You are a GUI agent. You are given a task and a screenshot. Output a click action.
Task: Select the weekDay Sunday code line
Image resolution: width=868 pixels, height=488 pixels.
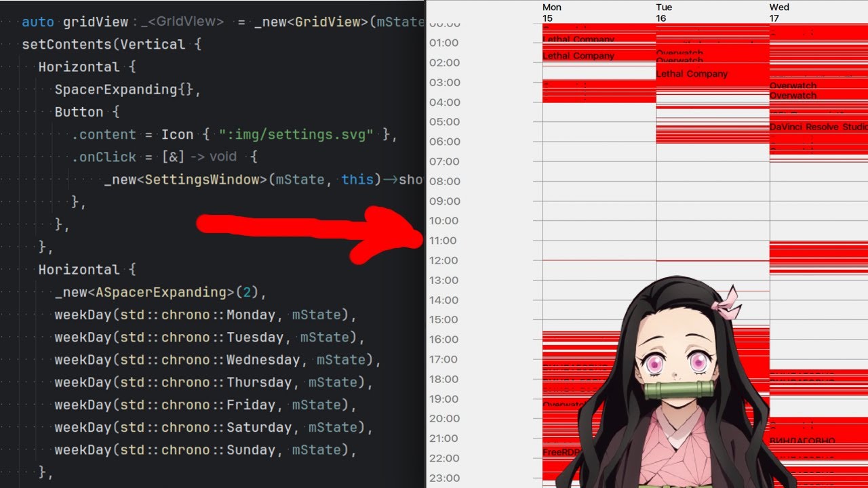pos(205,449)
